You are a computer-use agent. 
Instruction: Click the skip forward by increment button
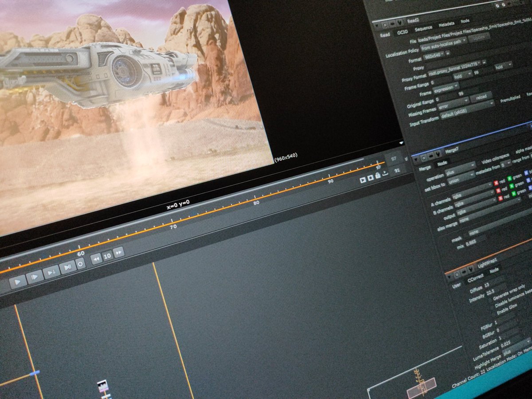pos(118,252)
